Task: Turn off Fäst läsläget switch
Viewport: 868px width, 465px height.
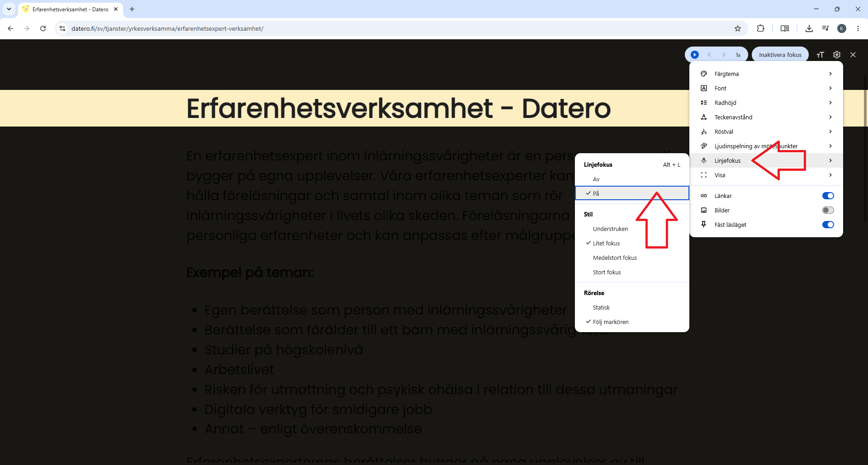Action: click(x=828, y=225)
